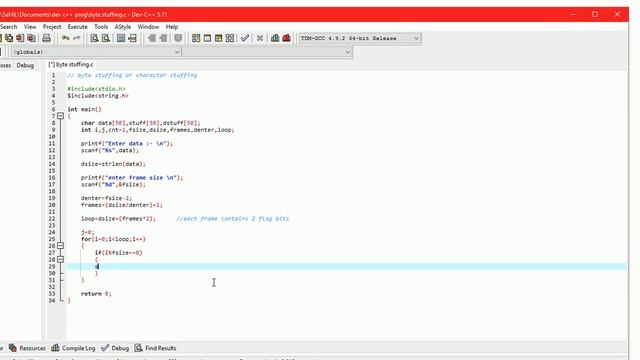The image size is (640, 360).
Task: Click the frames=(dsize/denter)+1 line
Action: click(x=122, y=205)
